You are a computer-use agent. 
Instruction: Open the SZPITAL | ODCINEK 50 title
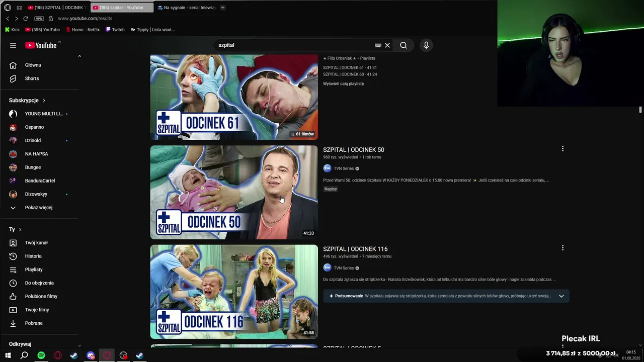coord(353,150)
